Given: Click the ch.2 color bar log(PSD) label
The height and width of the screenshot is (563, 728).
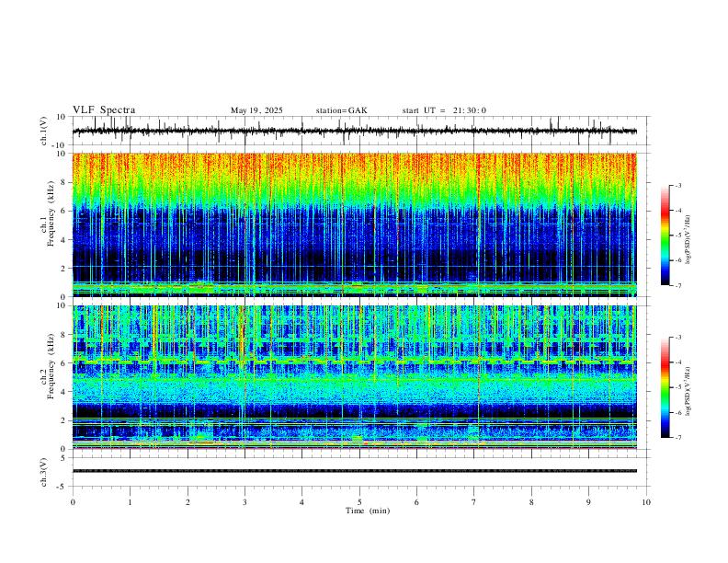Looking at the screenshot, I should (x=688, y=392).
